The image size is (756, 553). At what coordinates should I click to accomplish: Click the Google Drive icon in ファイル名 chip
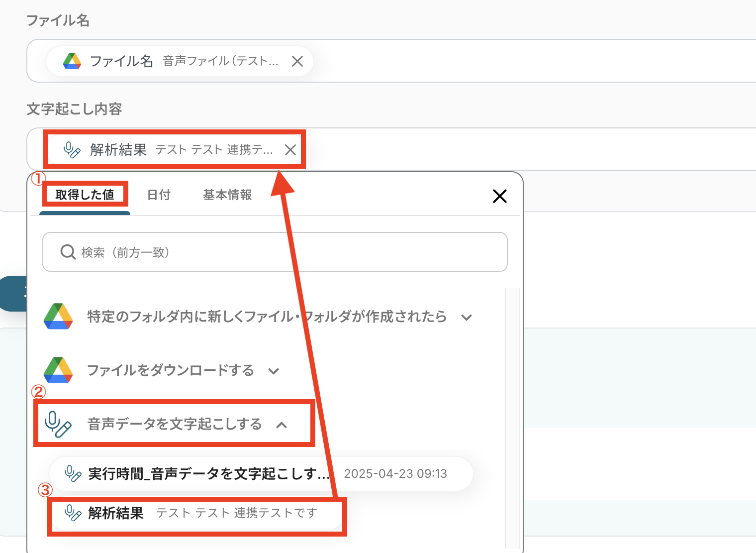pyautogui.click(x=72, y=61)
